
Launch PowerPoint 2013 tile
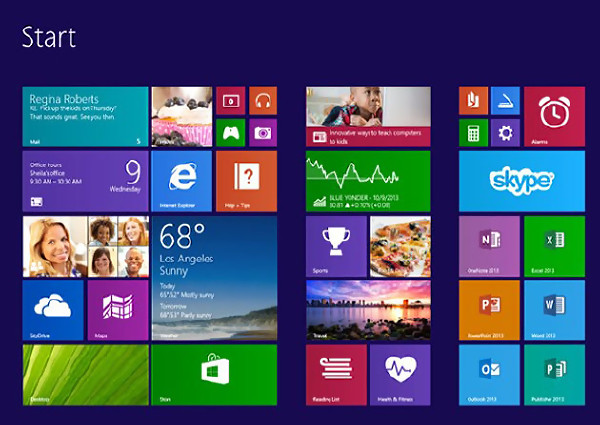tap(489, 310)
